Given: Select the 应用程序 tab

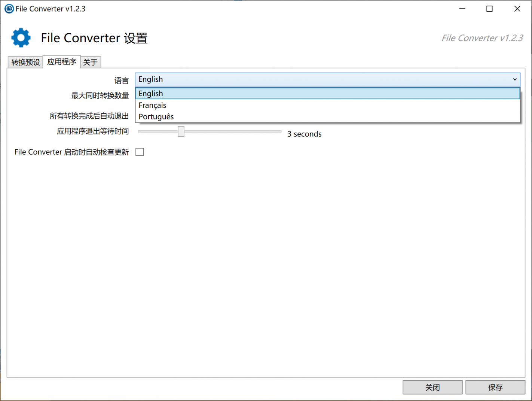Looking at the screenshot, I should coord(62,62).
